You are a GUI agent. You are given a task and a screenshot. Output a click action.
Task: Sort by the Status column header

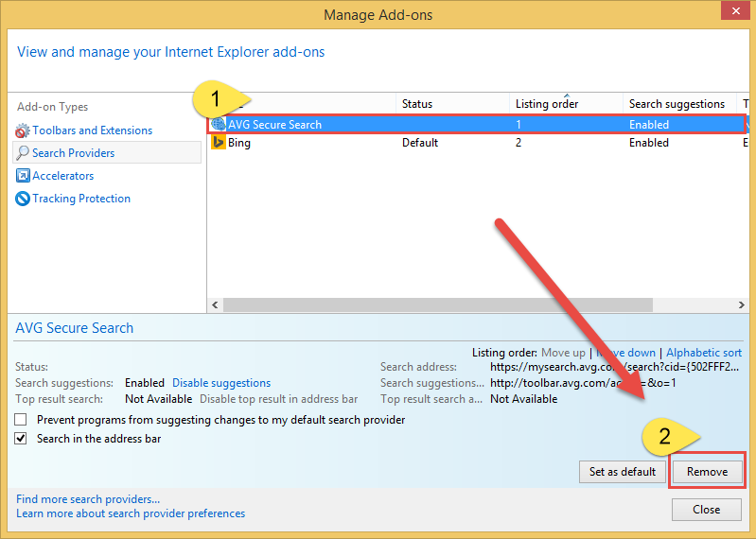(x=452, y=104)
